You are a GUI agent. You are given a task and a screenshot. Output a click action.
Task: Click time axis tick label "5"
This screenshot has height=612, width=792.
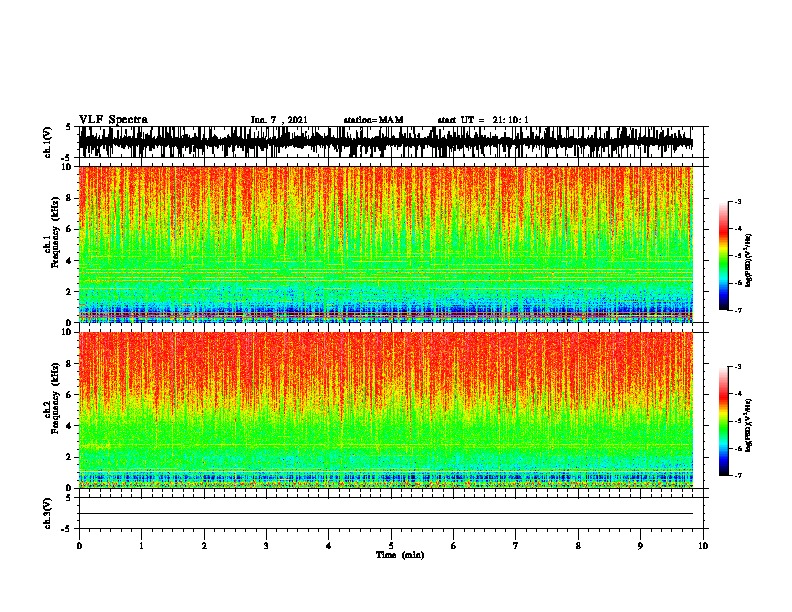(x=391, y=546)
